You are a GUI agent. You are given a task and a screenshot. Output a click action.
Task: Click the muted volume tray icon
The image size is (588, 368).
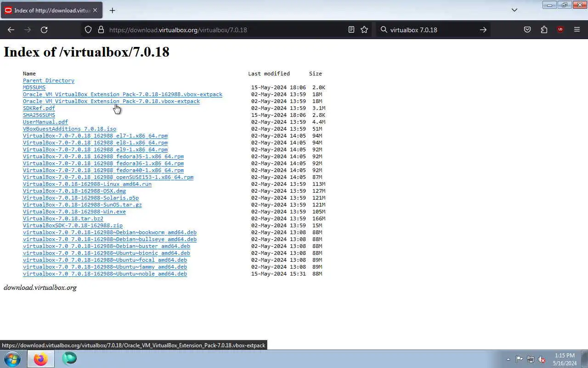542,359
